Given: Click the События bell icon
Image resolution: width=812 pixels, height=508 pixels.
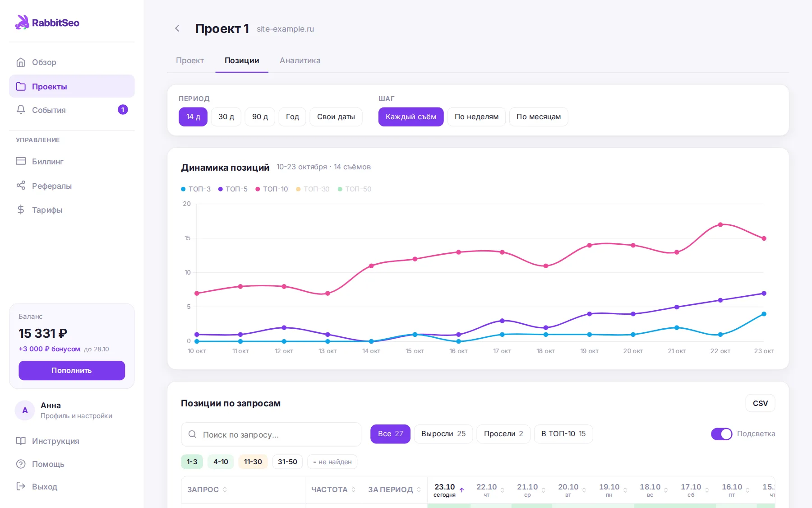Looking at the screenshot, I should pyautogui.click(x=21, y=110).
